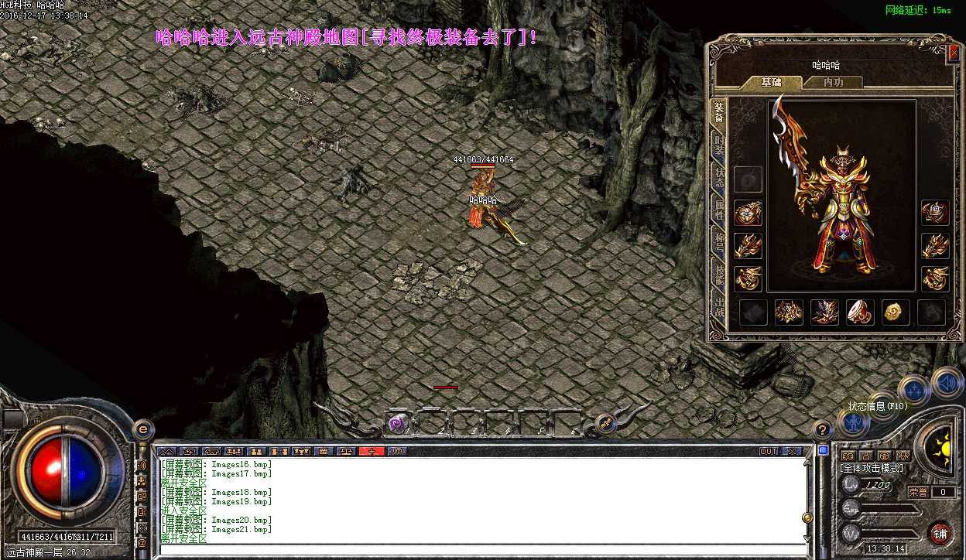
Task: Click the player character 哈哈哈
Action: [482, 203]
